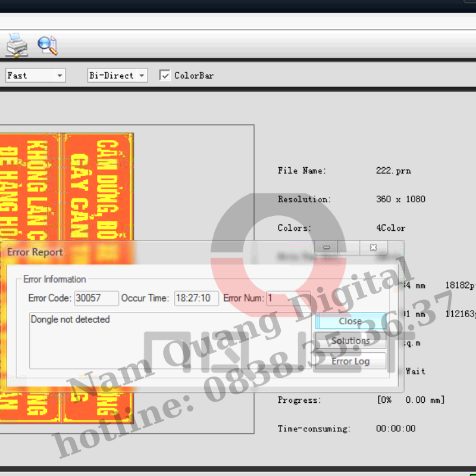Viewport: 476px width, 476px height.
Task: Click the Close button in Error Report
Action: click(x=350, y=321)
